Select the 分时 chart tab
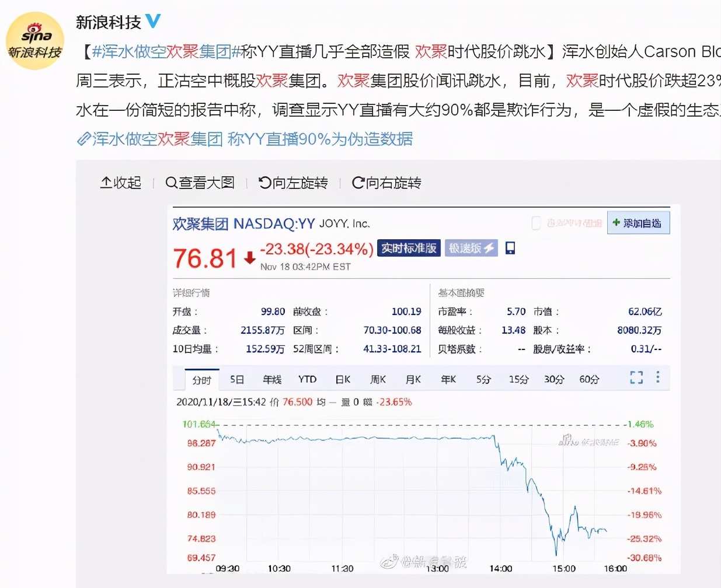Image resolution: width=721 pixels, height=588 pixels. click(201, 379)
